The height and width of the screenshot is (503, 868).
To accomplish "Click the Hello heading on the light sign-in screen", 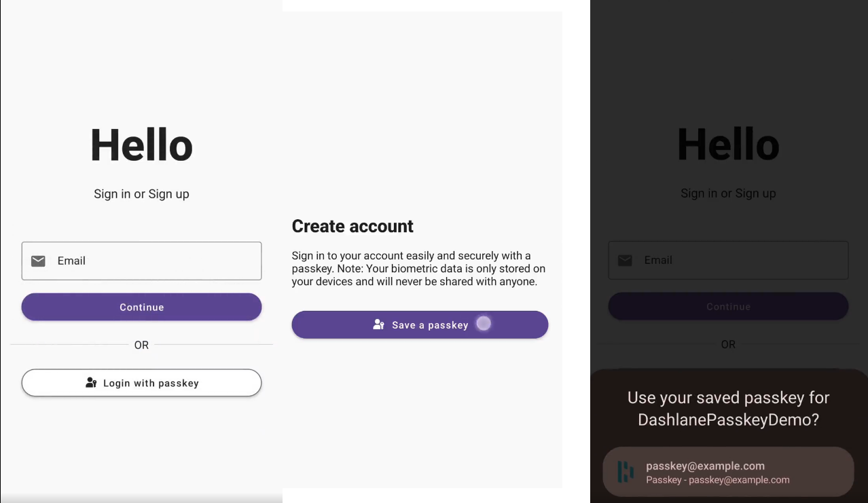I will pyautogui.click(x=141, y=145).
